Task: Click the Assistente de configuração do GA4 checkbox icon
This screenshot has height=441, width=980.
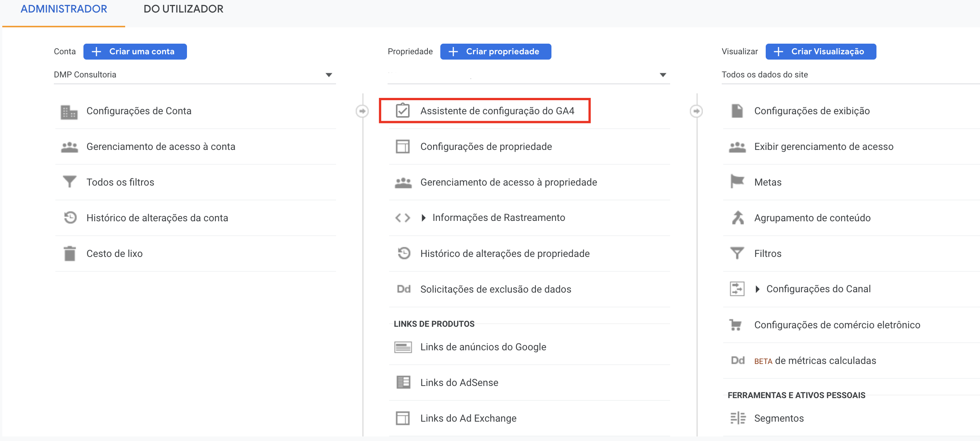Action: pos(402,111)
